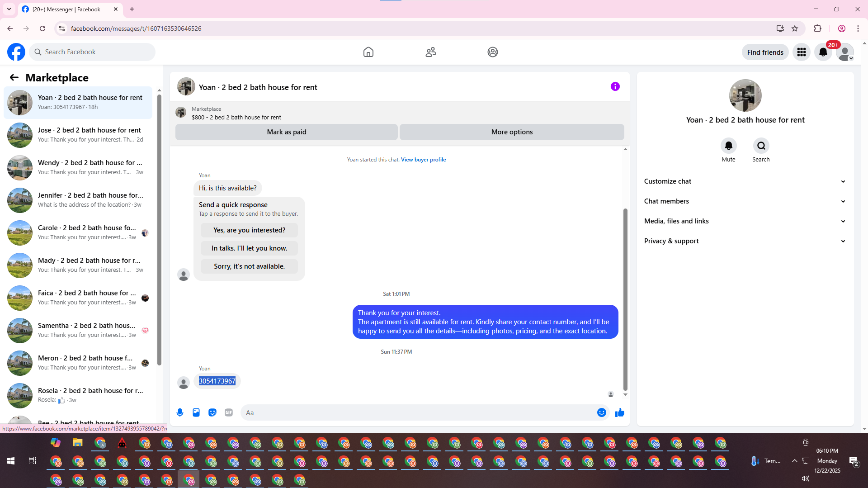868x488 pixels.
Task: Send quick reply "Sorry, it's not available."
Action: (x=250, y=266)
